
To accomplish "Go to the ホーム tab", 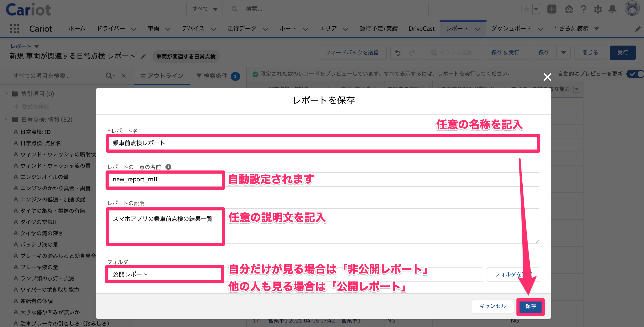I will click(77, 29).
